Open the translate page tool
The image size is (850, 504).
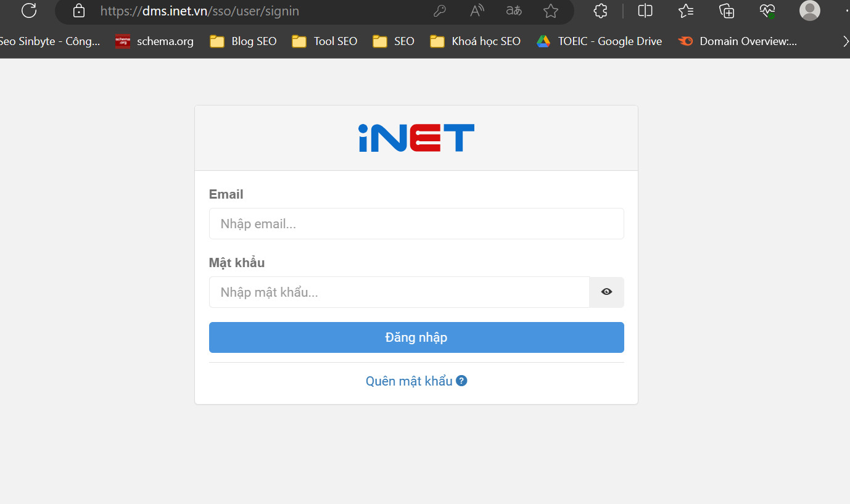(x=513, y=10)
